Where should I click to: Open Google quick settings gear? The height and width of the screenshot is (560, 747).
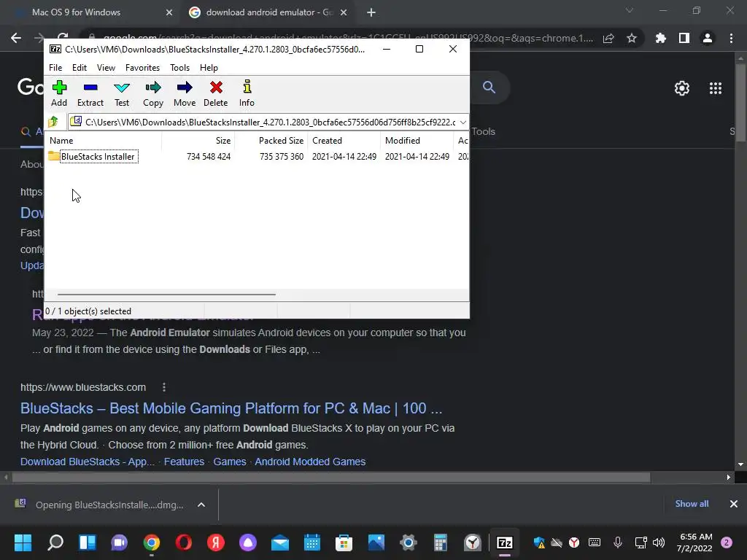pyautogui.click(x=682, y=88)
